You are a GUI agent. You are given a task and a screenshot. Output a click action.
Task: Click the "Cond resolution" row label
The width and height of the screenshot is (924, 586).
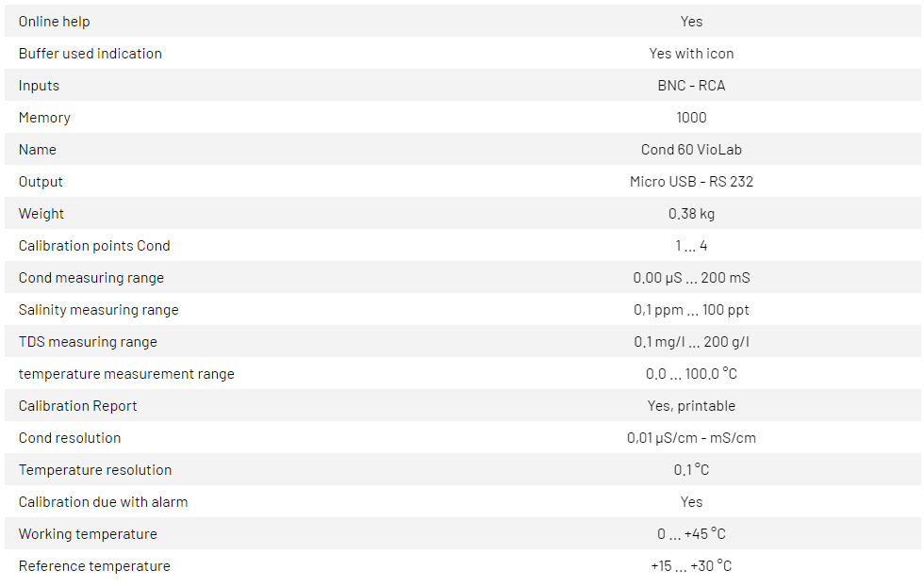[x=70, y=438]
